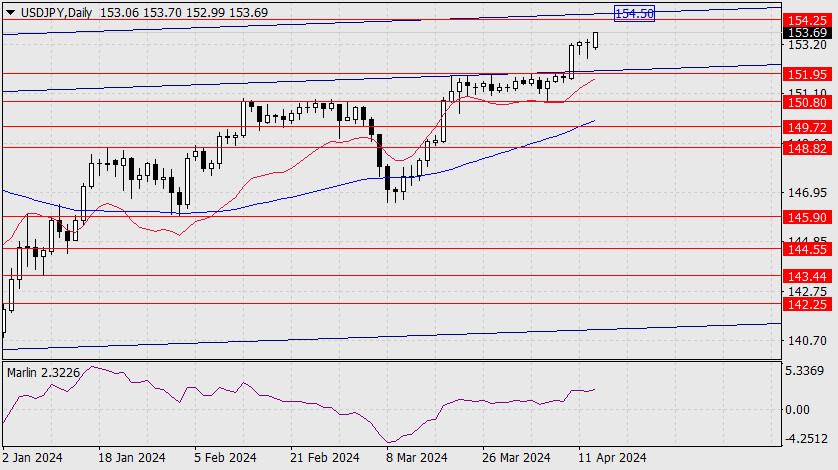Select the blue 154.50 target label
838x470 pixels.
point(634,13)
